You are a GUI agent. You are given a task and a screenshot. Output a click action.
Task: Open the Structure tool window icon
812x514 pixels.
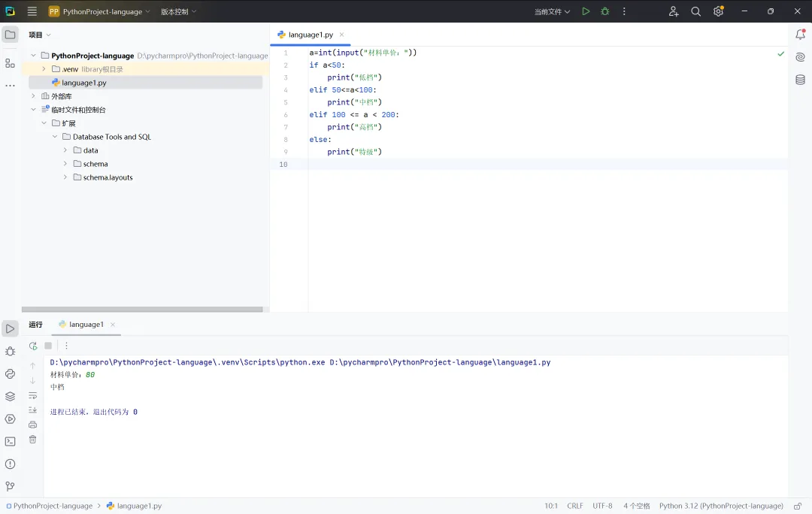click(10, 63)
